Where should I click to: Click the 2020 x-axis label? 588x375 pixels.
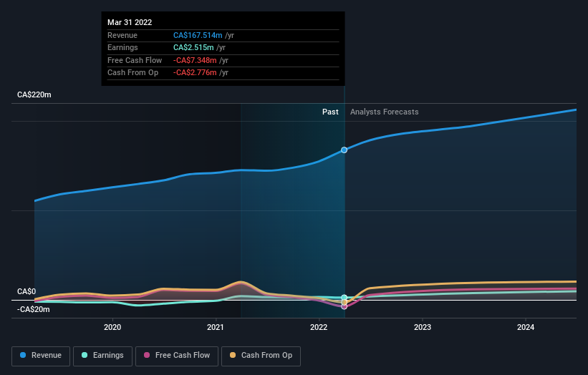tap(112, 327)
